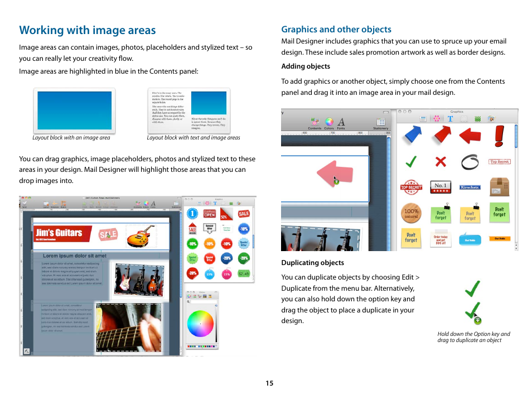Select the blue arrow graphic in the Graphics panel
Screen dimensions: 532x404
[x=413, y=135]
